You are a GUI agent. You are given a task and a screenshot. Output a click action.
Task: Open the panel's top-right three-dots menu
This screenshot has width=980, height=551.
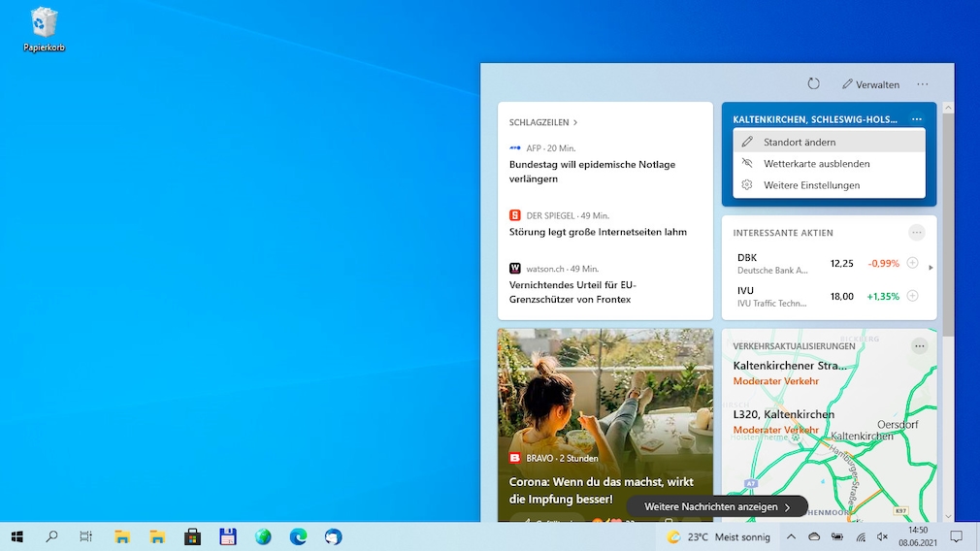(x=923, y=84)
